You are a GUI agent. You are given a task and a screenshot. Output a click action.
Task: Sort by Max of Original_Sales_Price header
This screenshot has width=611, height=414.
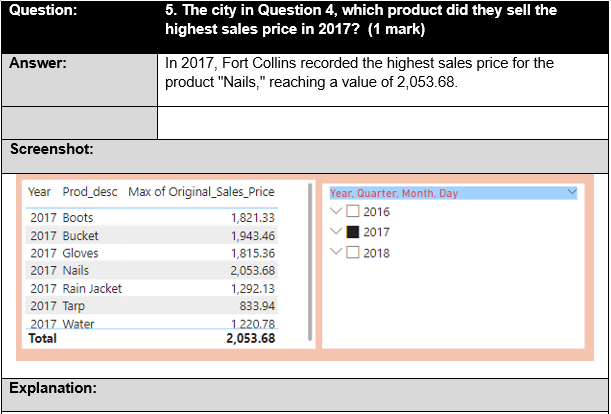click(201, 192)
